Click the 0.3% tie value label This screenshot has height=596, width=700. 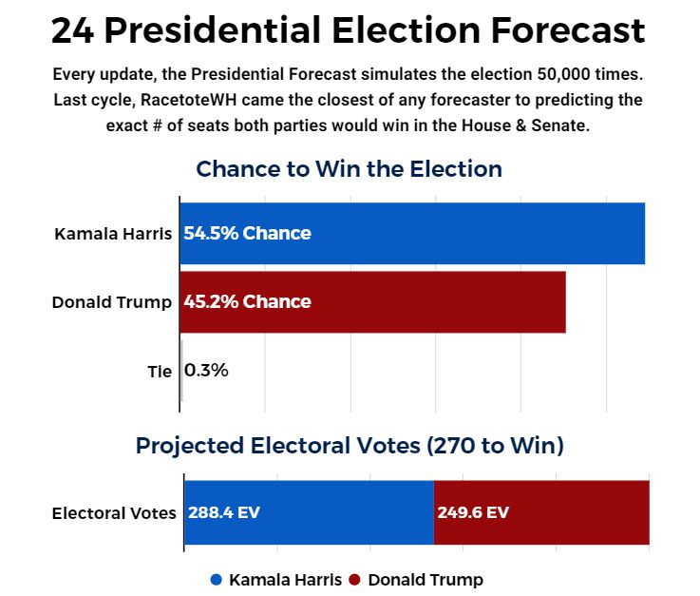point(206,371)
